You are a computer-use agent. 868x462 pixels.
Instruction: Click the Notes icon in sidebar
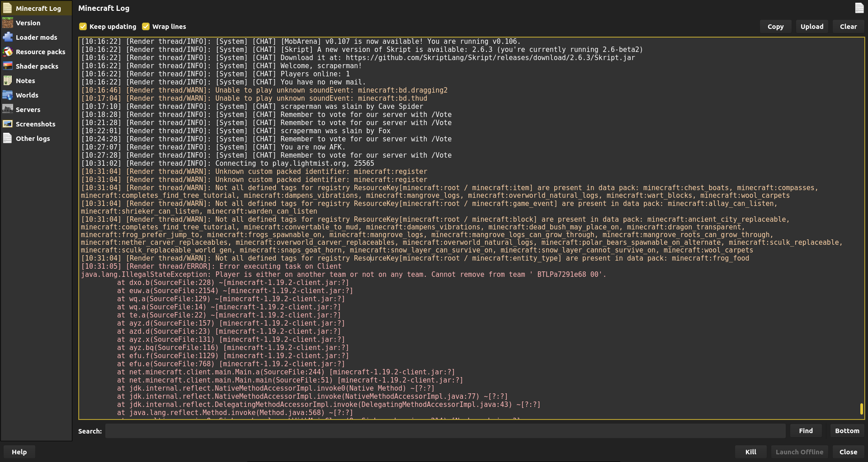coord(8,81)
